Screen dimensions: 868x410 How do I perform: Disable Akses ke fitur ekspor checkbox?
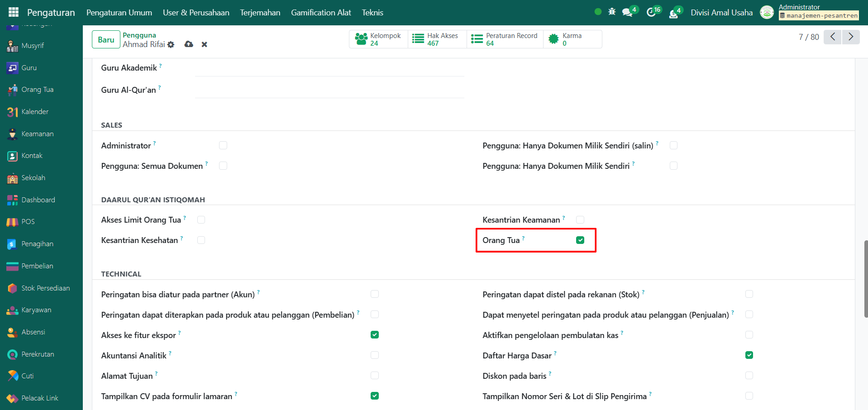[x=375, y=335]
